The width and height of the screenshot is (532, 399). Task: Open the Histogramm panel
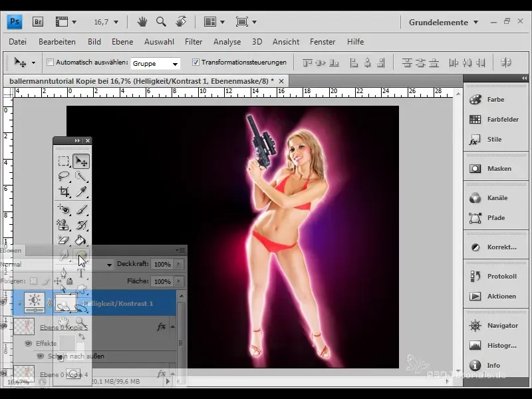coord(495,346)
